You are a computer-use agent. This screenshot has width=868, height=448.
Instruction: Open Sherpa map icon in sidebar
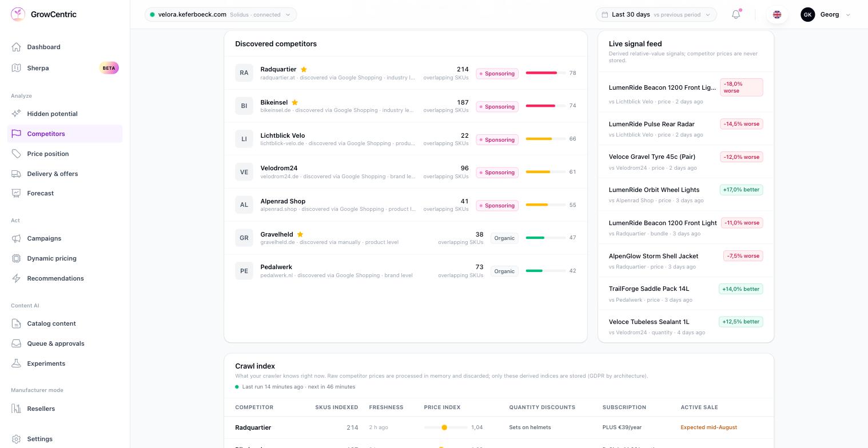[16, 68]
